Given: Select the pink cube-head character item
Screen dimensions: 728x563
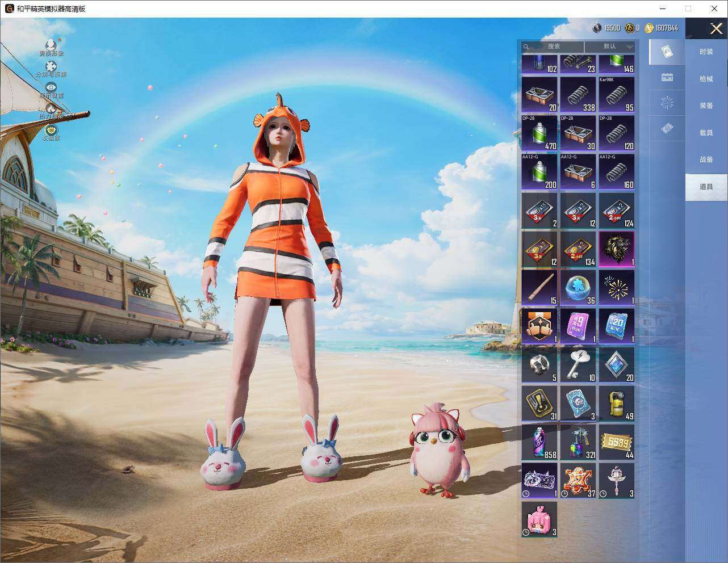Looking at the screenshot, I should point(539,519).
